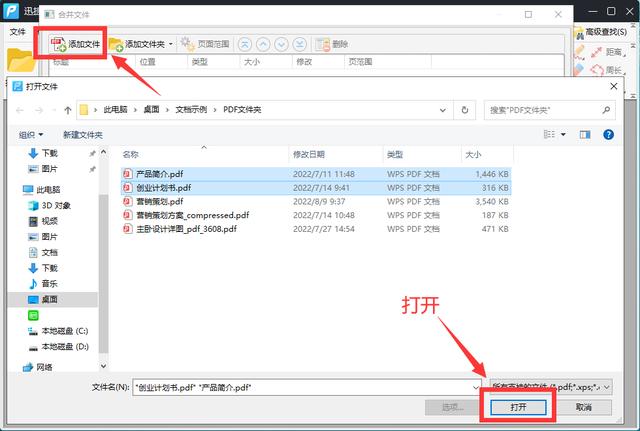The image size is (640, 431).
Task: Expand the address bar history dropdown
Action: point(443,110)
